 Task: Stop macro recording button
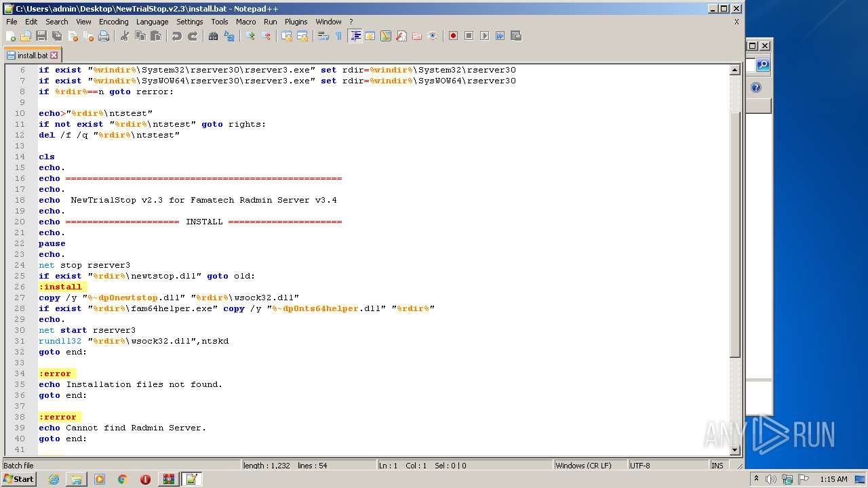pos(469,36)
